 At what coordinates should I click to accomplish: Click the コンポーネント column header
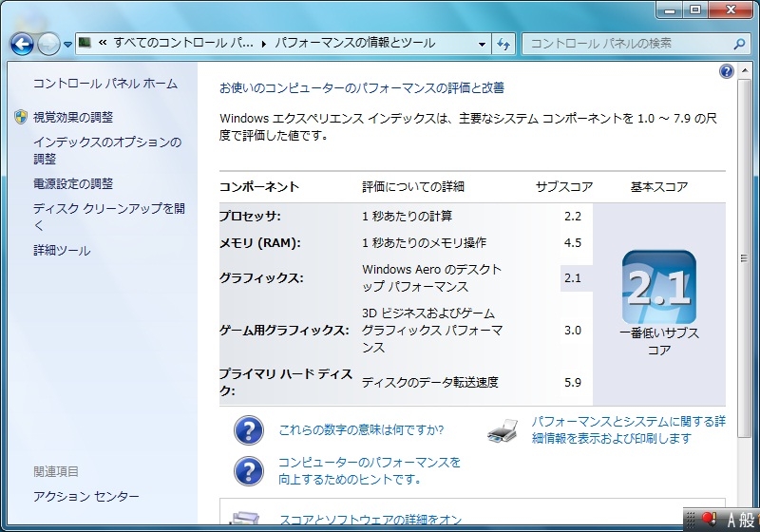click(259, 186)
